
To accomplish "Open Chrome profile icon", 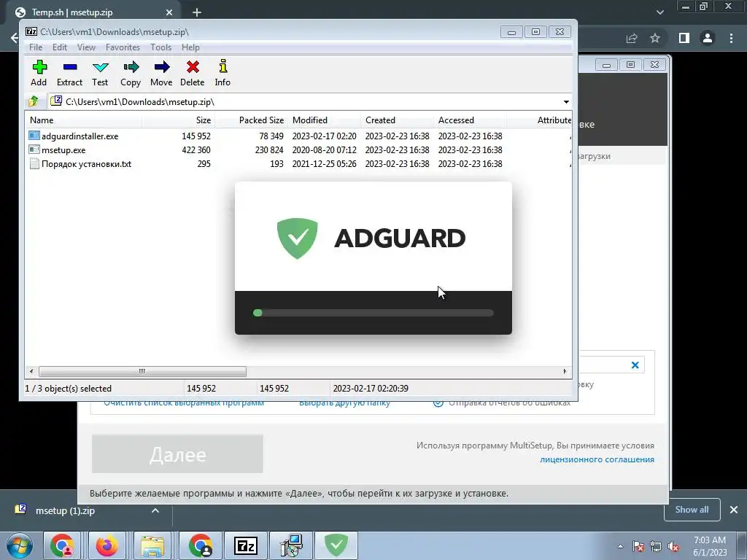I will coord(708,38).
